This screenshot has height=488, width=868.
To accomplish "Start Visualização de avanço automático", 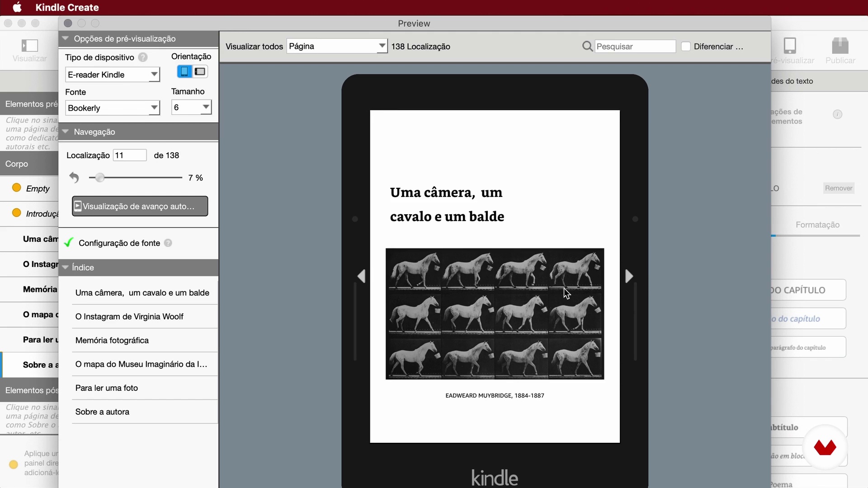I will click(x=140, y=206).
